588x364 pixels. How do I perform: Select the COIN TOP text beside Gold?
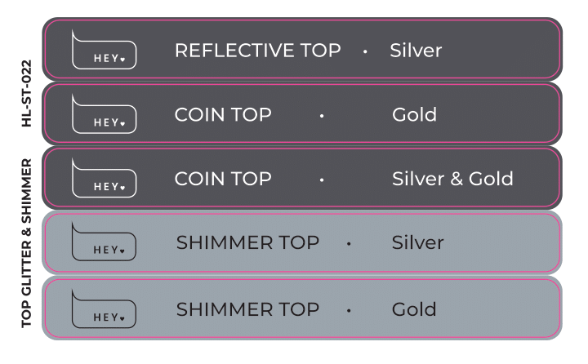coord(223,115)
